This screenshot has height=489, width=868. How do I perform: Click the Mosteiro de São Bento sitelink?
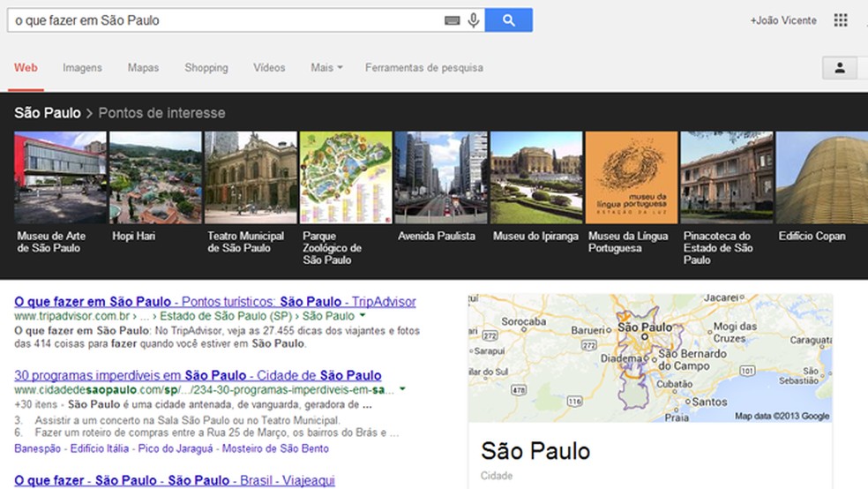(x=275, y=448)
